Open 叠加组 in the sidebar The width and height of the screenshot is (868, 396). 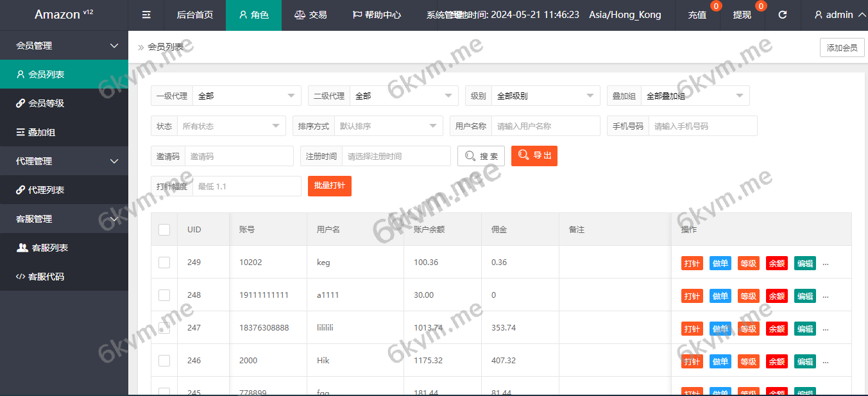tap(41, 132)
